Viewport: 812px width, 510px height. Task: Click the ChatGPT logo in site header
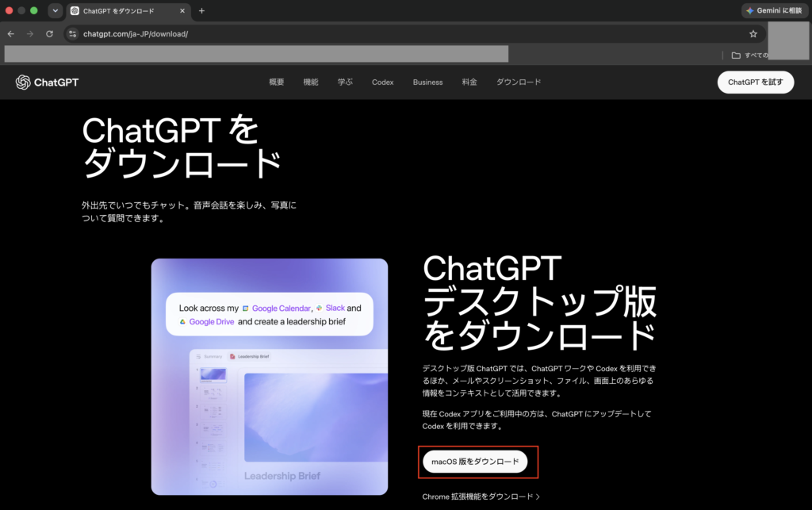(47, 82)
